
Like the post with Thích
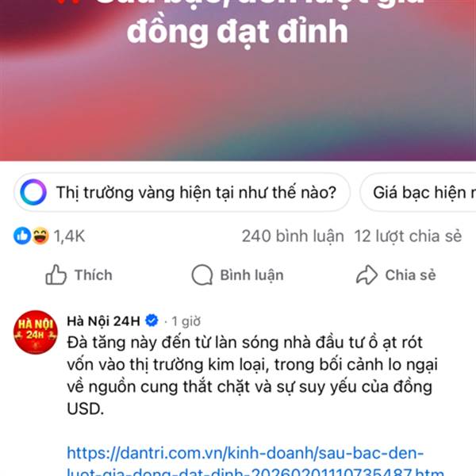point(79,274)
